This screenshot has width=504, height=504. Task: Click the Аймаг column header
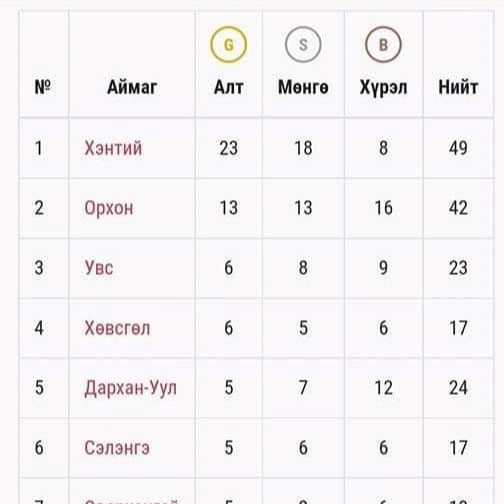132,87
